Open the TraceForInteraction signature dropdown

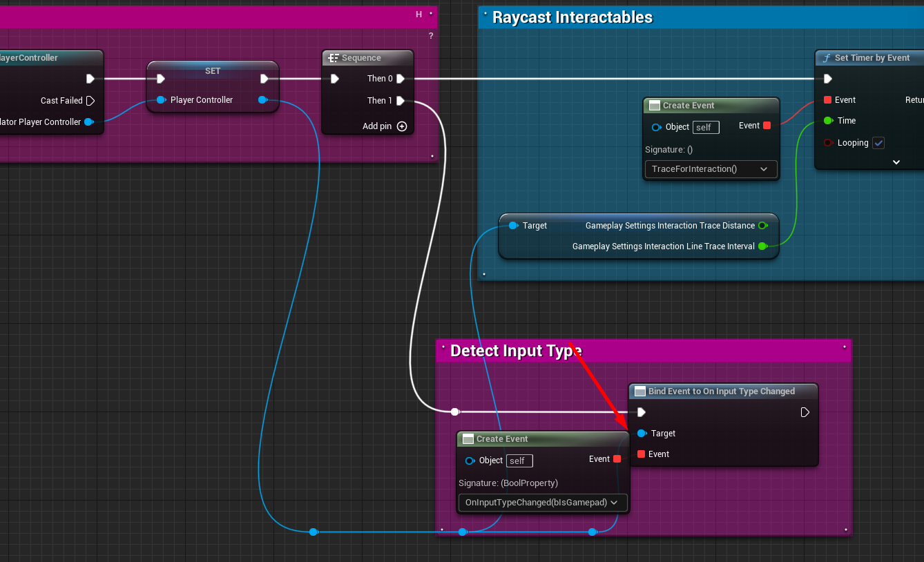[x=711, y=168]
